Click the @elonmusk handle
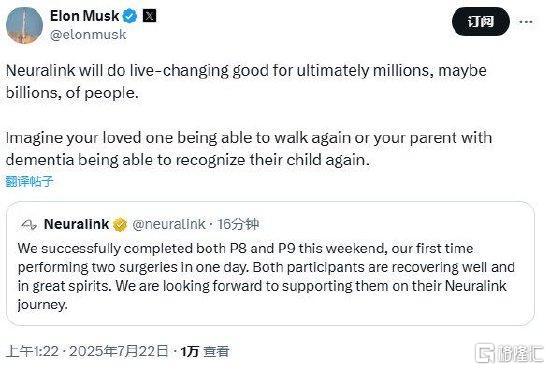This screenshot has width=550, height=370. click(88, 35)
